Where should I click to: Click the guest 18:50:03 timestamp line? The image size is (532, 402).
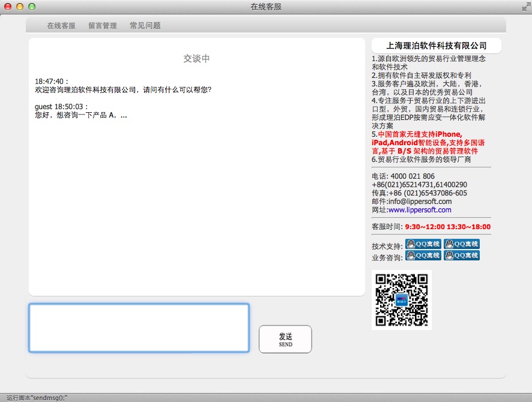point(61,107)
